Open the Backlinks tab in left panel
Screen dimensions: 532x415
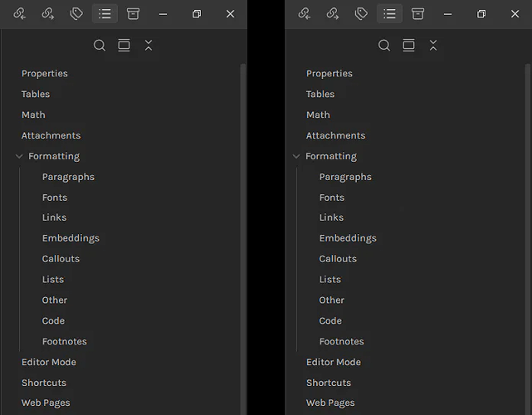(x=20, y=14)
